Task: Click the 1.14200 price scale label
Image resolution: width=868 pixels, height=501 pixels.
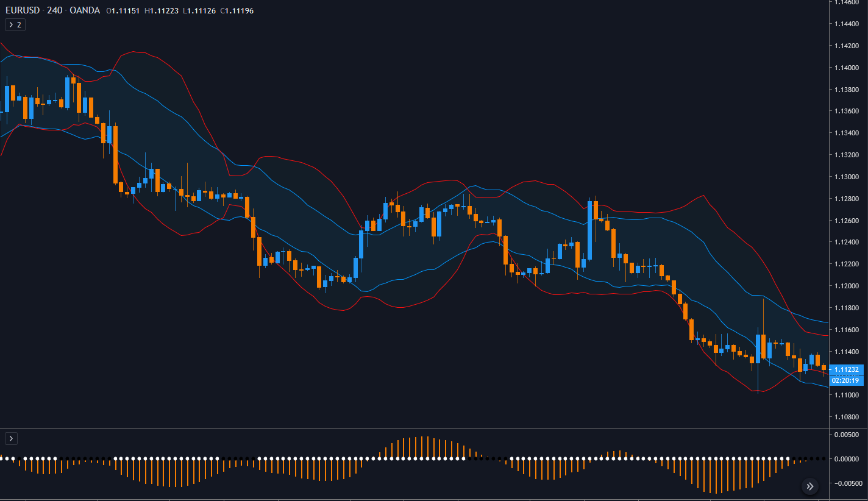Action: [x=847, y=46]
